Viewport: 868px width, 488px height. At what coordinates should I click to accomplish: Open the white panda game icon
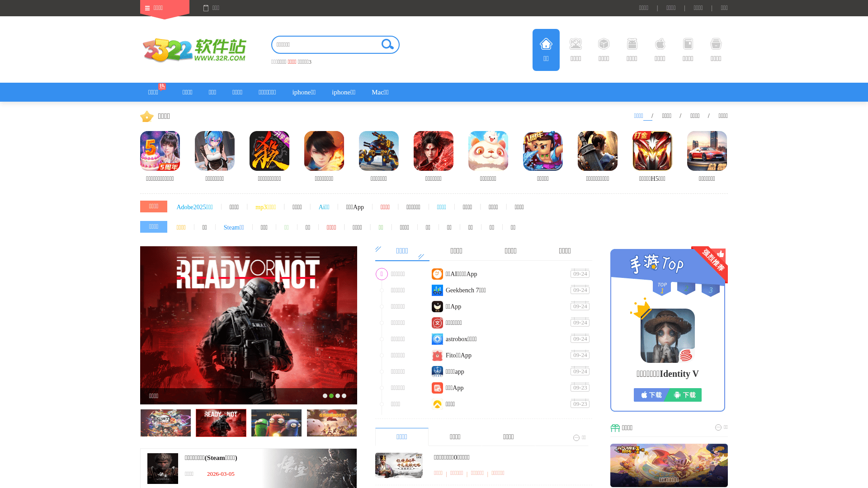click(x=488, y=151)
